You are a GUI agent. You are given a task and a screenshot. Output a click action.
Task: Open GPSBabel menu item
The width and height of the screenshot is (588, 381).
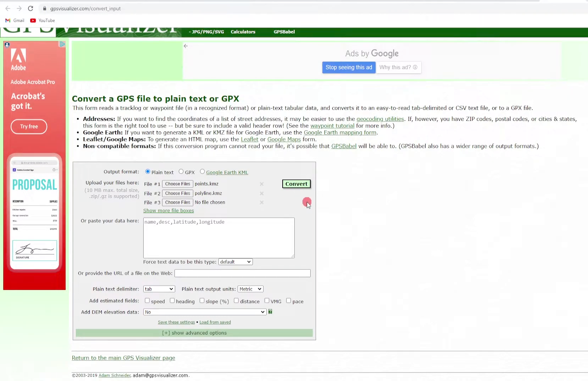coord(284,32)
